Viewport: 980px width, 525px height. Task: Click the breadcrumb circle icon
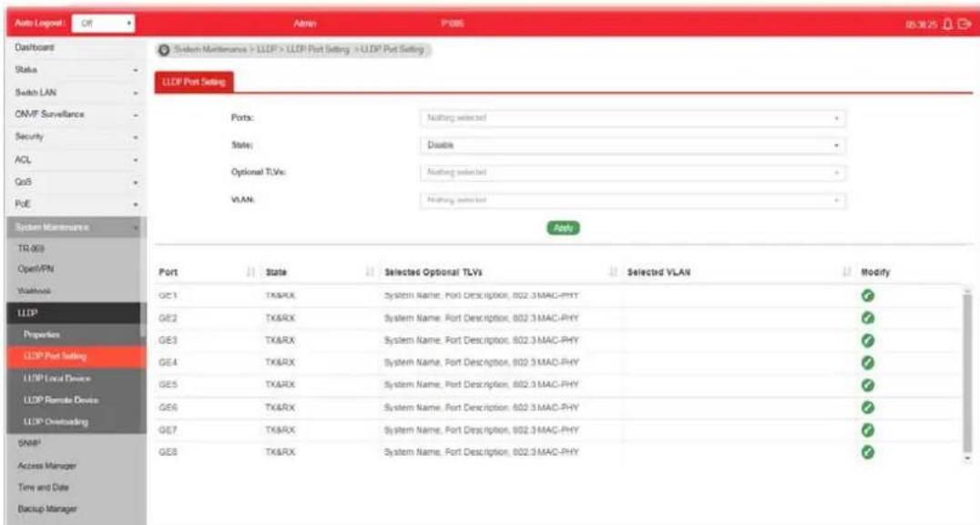click(164, 49)
